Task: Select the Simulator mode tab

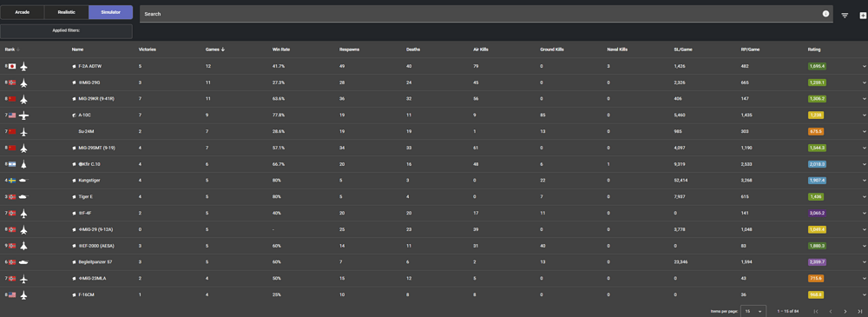Action: click(111, 12)
